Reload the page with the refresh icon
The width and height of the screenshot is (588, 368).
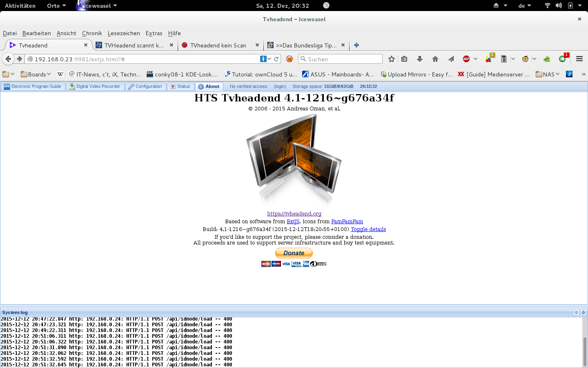(x=276, y=59)
